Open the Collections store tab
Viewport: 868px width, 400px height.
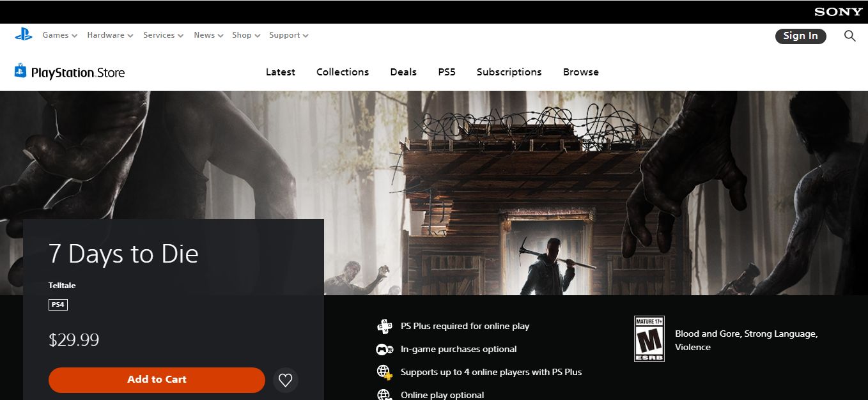coord(343,72)
